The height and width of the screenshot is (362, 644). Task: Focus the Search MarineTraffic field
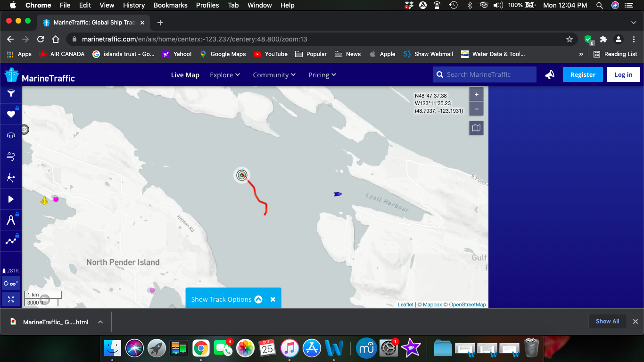tap(485, 74)
